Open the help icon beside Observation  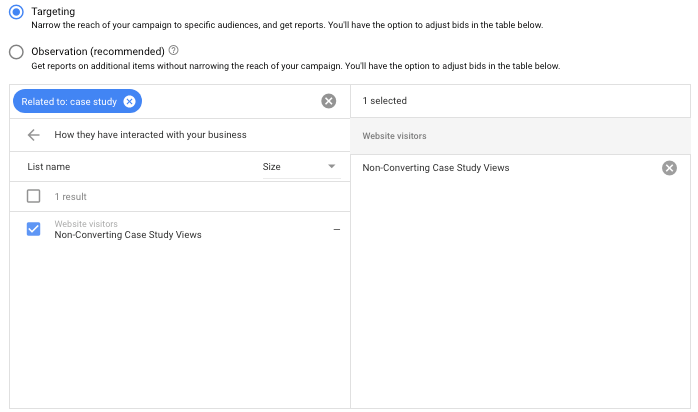174,50
